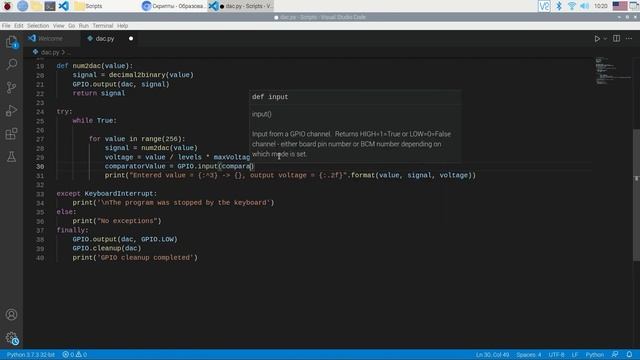Open the Extensions view
The image size is (640, 360).
point(11,134)
